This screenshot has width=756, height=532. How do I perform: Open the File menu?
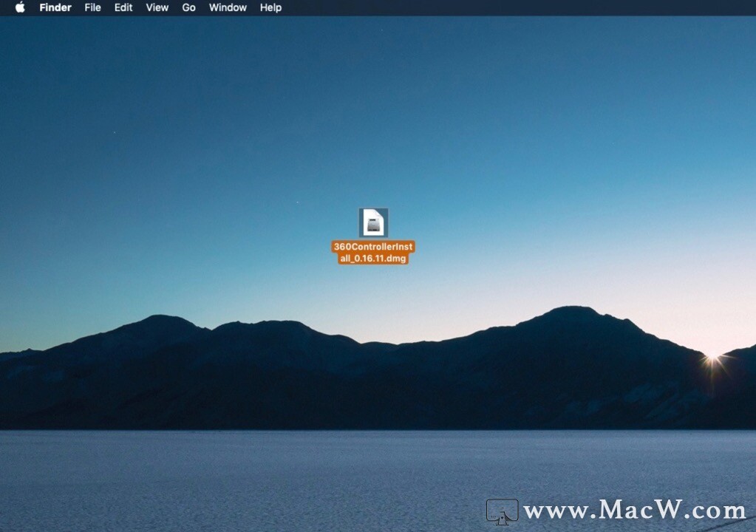92,7
